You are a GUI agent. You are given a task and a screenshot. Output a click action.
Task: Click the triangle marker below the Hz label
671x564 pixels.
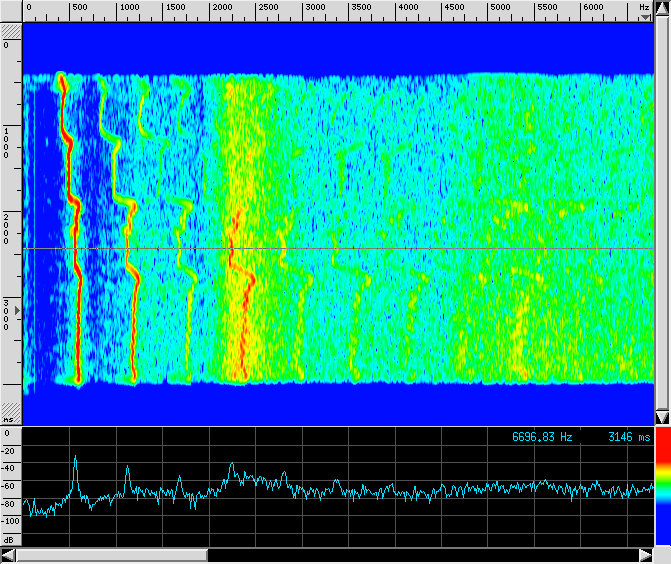(x=645, y=17)
